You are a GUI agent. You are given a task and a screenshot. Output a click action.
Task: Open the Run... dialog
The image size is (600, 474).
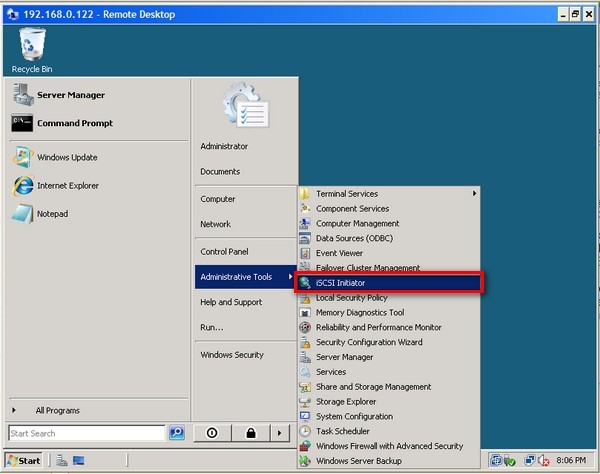212,327
